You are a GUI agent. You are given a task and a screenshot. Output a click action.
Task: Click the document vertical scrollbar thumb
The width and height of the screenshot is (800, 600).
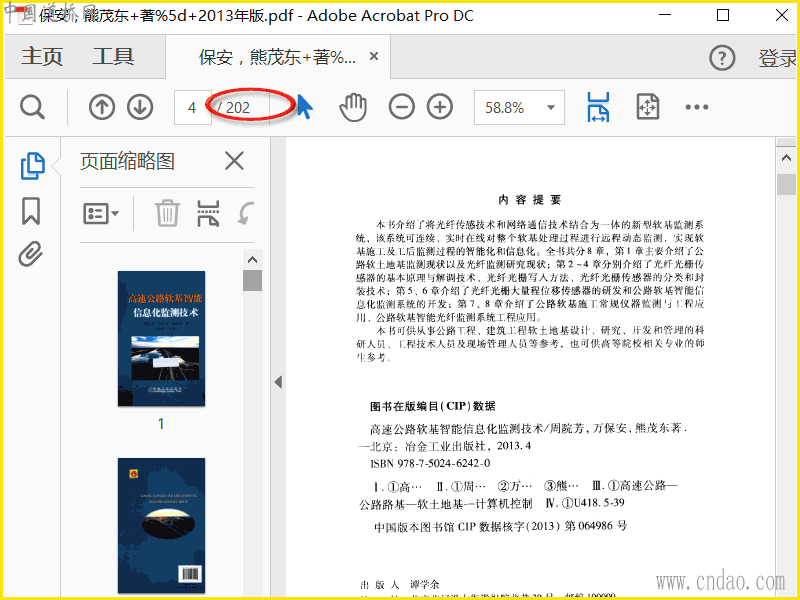coord(786,184)
